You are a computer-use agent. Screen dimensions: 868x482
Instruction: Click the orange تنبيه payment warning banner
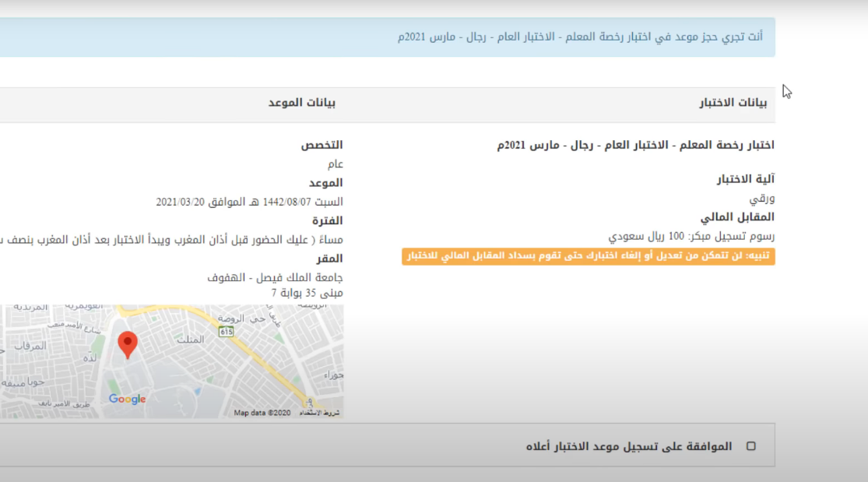[x=589, y=256]
